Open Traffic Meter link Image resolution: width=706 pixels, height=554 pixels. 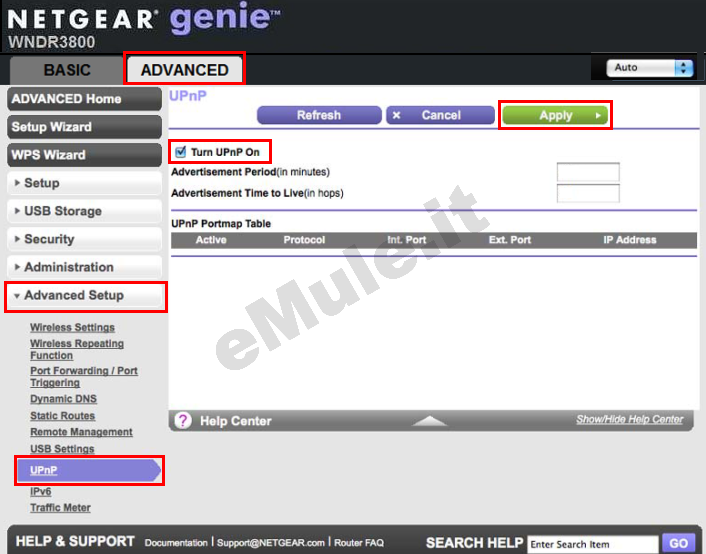60,508
